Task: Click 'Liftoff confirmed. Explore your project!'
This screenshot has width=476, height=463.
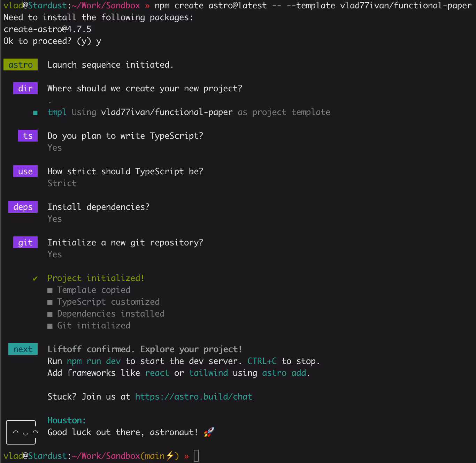Action: click(145, 349)
